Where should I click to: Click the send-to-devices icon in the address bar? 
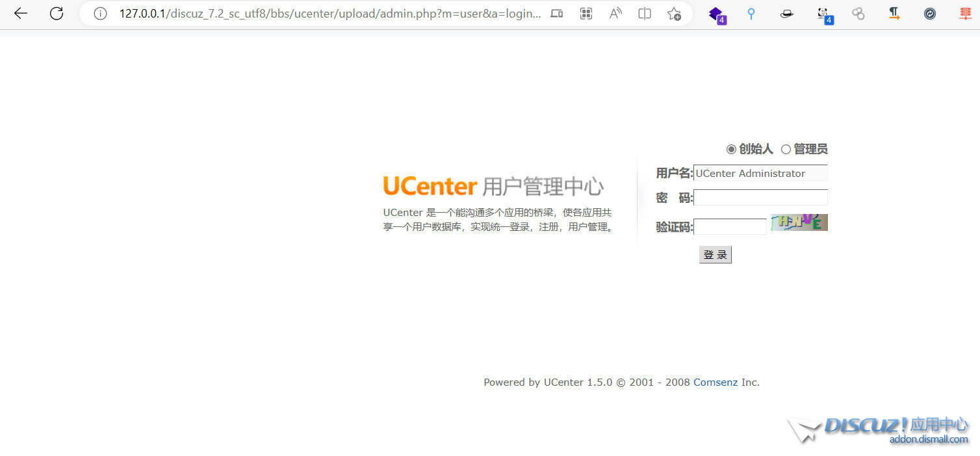556,13
